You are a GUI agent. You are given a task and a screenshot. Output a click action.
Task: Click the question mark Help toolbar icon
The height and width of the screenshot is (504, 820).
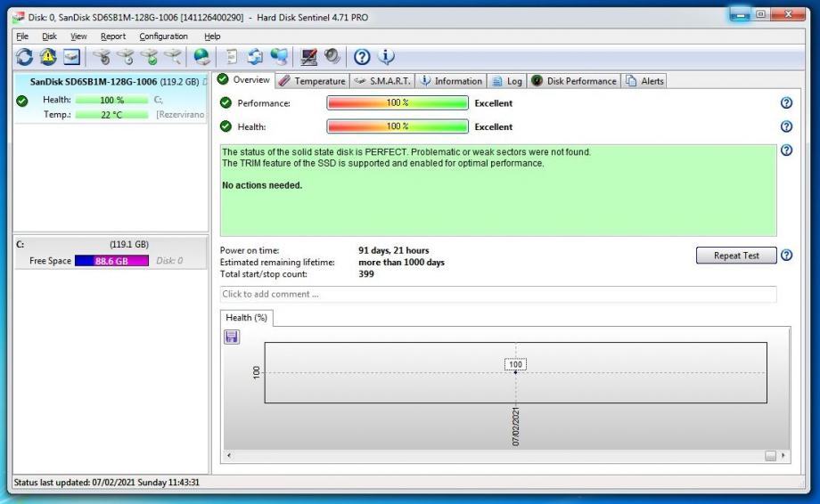pos(362,56)
